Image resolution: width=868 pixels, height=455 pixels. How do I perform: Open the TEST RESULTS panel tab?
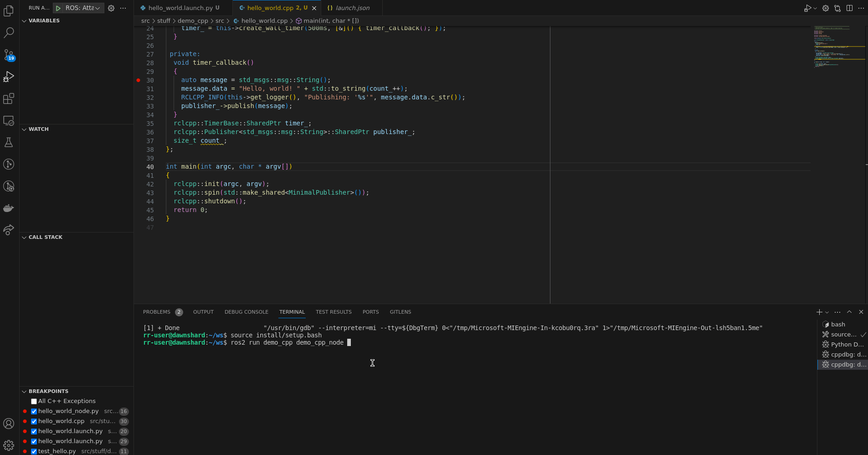(x=334, y=312)
